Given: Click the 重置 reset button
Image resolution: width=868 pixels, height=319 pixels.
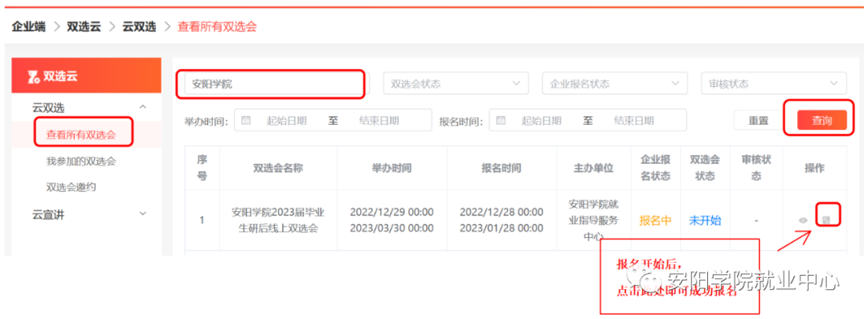Looking at the screenshot, I should (x=759, y=121).
